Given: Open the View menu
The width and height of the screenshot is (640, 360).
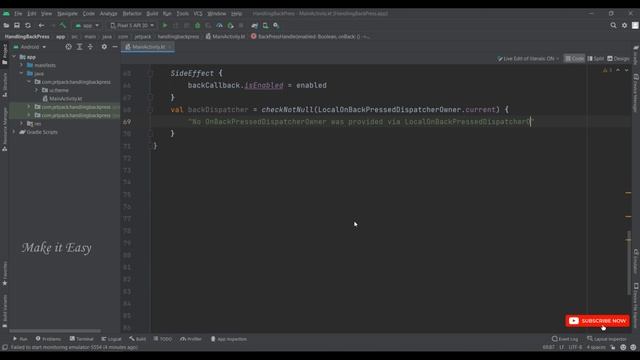Looking at the screenshot, I should pyautogui.click(x=47, y=13).
